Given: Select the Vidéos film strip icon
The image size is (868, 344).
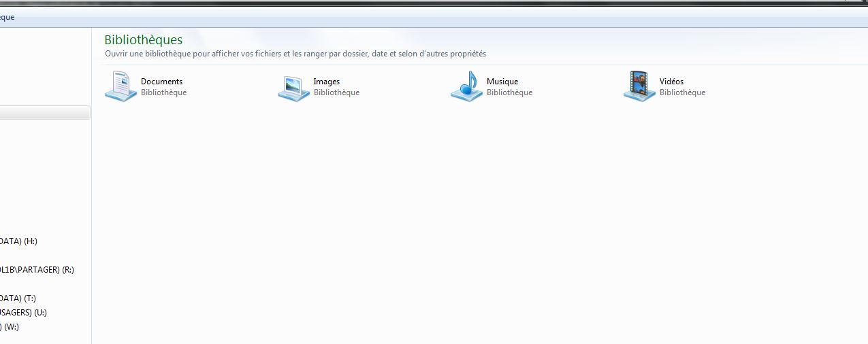Looking at the screenshot, I should pyautogui.click(x=639, y=86).
